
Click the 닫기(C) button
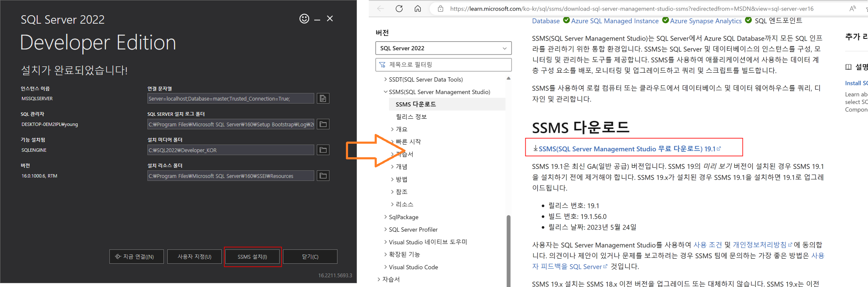coord(310,257)
